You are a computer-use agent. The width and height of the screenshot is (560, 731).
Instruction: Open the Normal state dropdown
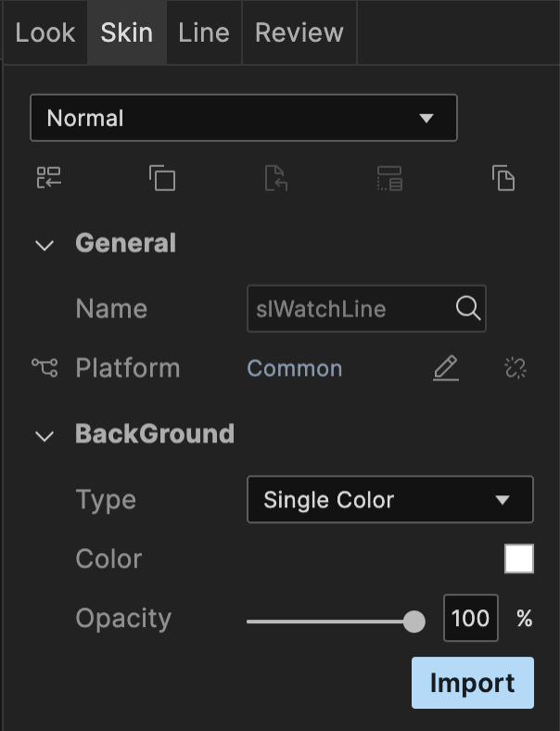click(x=244, y=118)
